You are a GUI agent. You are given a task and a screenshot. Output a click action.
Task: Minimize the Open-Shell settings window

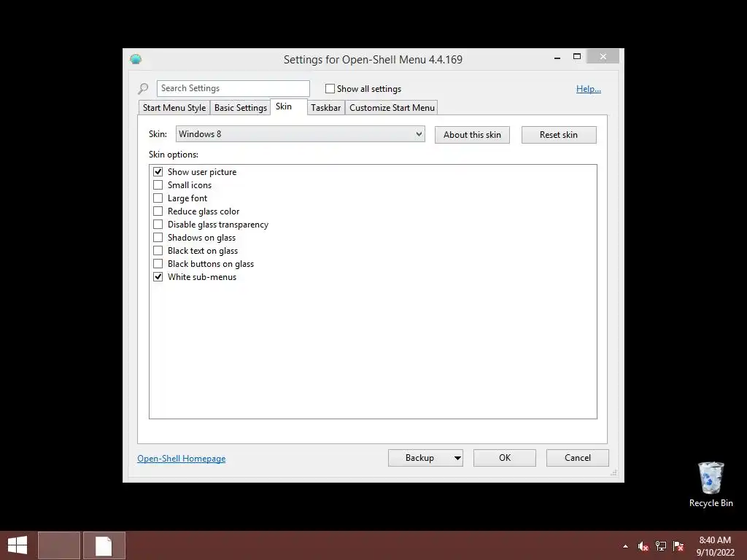pyautogui.click(x=557, y=57)
